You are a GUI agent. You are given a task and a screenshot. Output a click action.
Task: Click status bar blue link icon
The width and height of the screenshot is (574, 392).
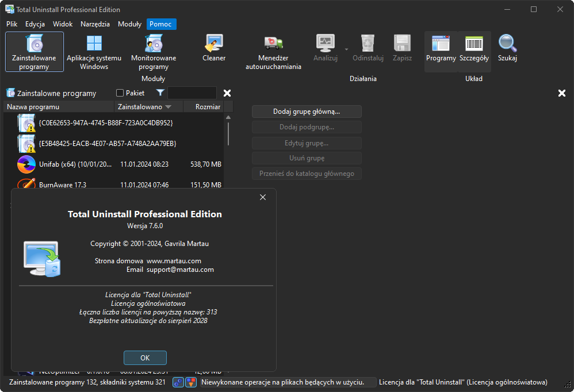coord(178,382)
